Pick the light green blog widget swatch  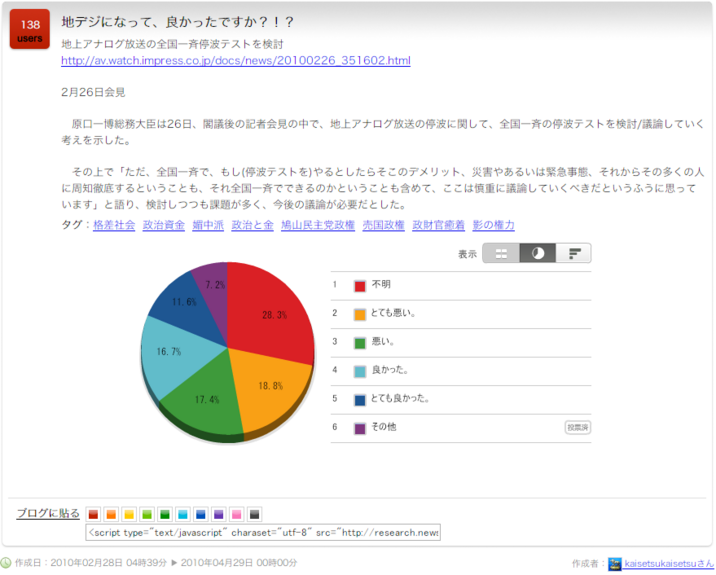click(x=147, y=514)
